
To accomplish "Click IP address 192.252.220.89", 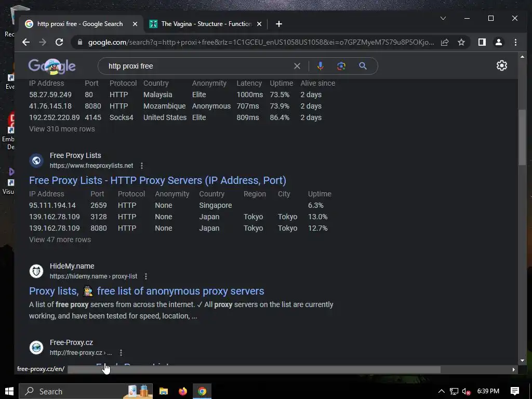I will pyautogui.click(x=54, y=117).
